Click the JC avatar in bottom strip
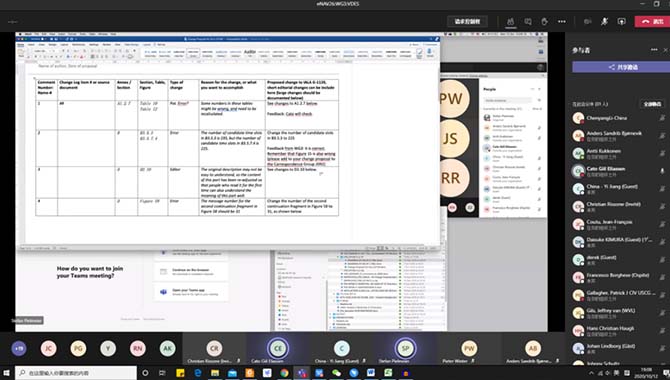Image resolution: width=670 pixels, height=380 pixels. (49, 349)
